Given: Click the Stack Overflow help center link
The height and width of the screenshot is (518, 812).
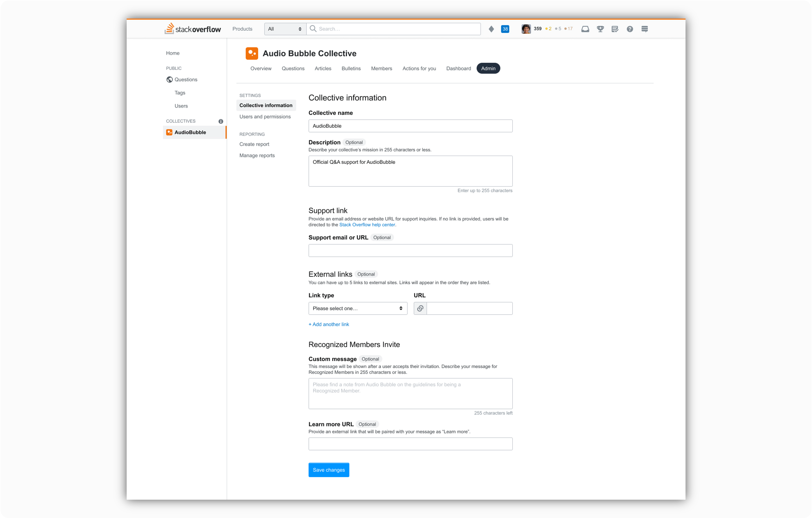Looking at the screenshot, I should (367, 225).
